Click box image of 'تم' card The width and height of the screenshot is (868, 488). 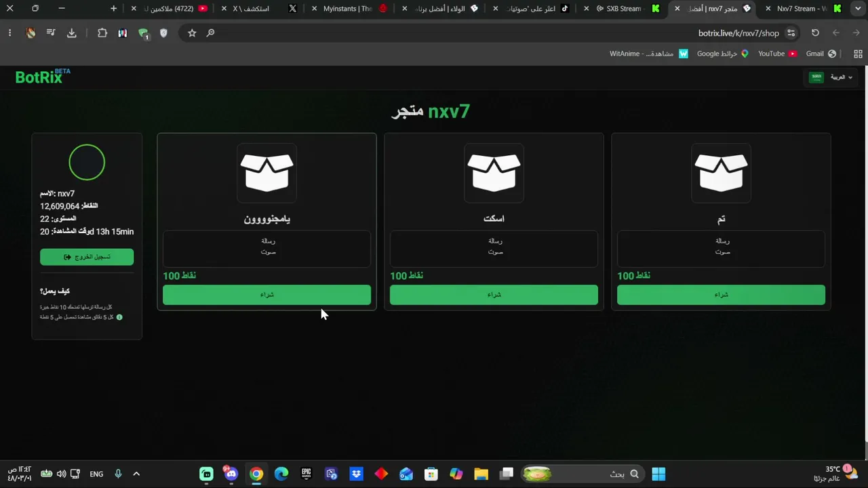point(721,173)
